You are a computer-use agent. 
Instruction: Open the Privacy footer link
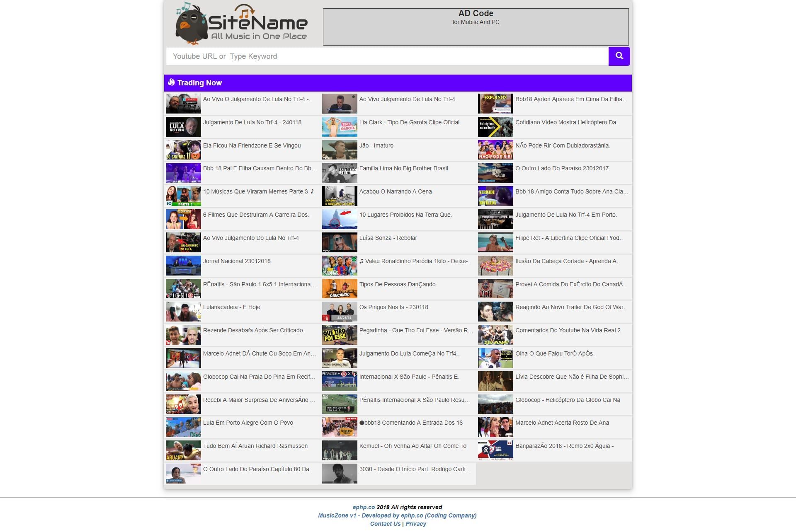[415, 524]
